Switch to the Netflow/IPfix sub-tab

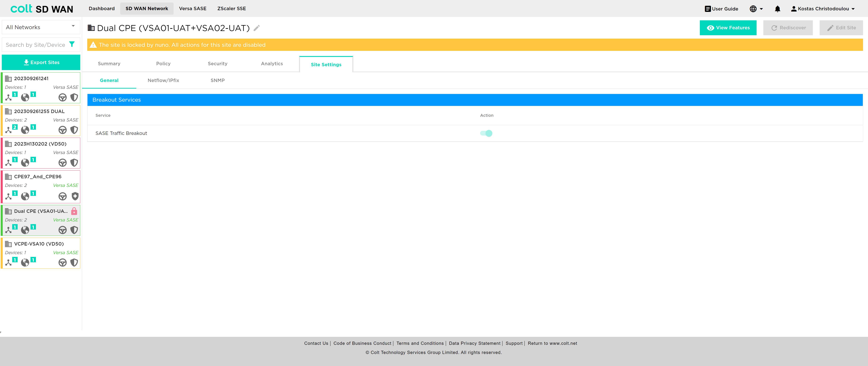pos(163,80)
